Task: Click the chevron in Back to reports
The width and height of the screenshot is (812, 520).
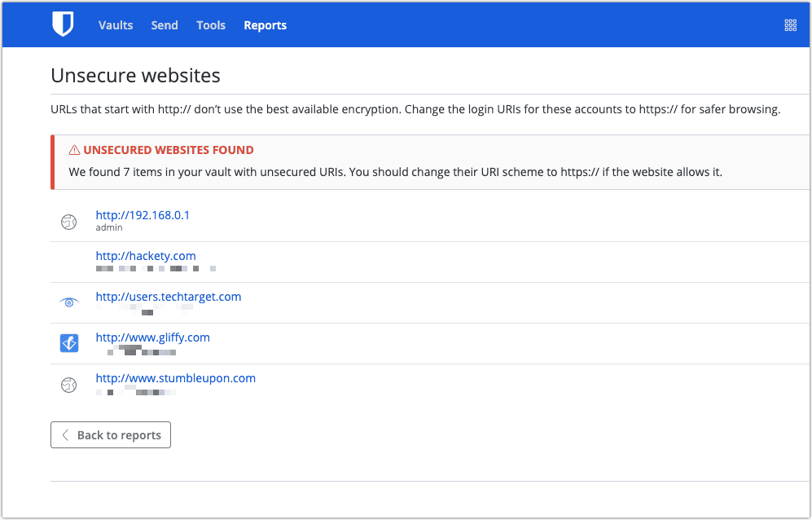Action: (65, 435)
